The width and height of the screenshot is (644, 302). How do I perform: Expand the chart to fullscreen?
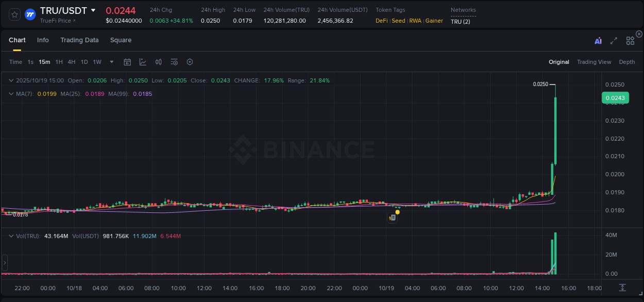[x=613, y=40]
